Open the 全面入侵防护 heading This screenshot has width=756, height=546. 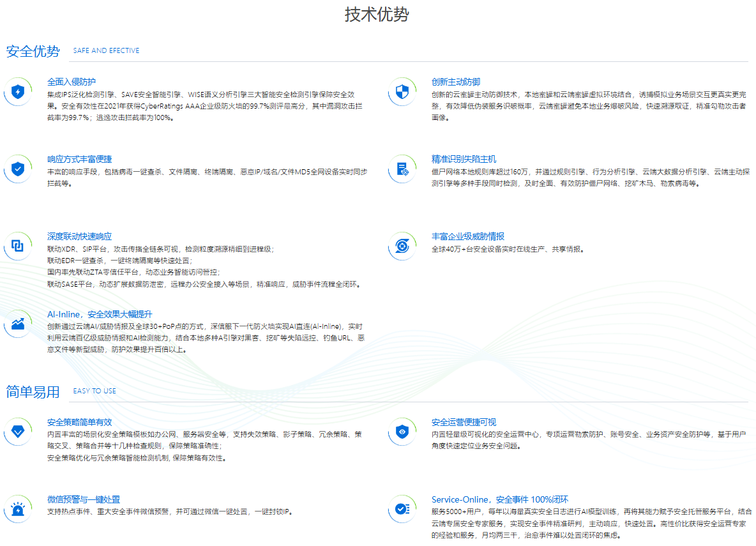pos(72,82)
